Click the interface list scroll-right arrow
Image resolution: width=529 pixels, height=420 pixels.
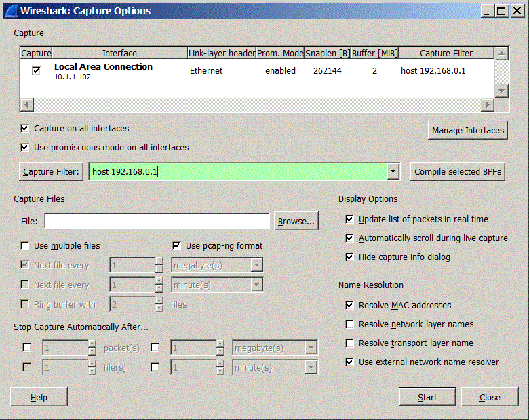coord(486,104)
